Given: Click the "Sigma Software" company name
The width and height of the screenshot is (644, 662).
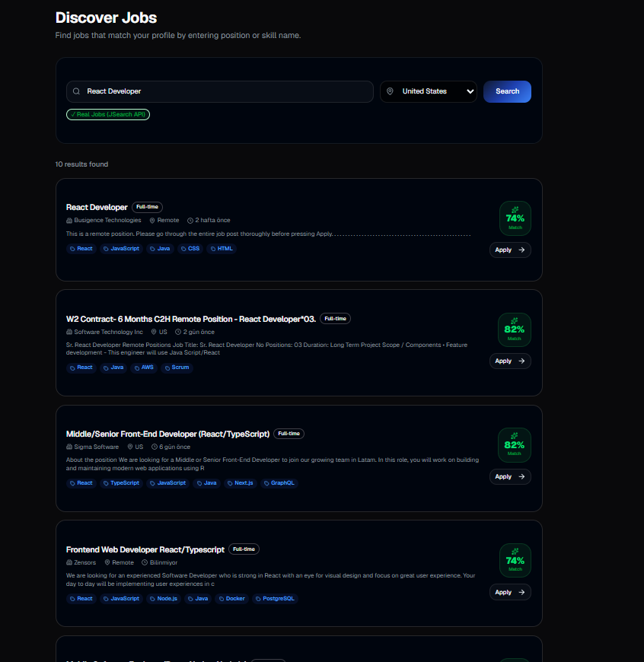Looking at the screenshot, I should click(96, 447).
